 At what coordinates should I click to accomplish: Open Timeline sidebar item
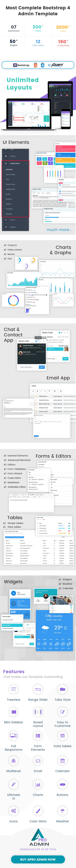tap(9, 209)
